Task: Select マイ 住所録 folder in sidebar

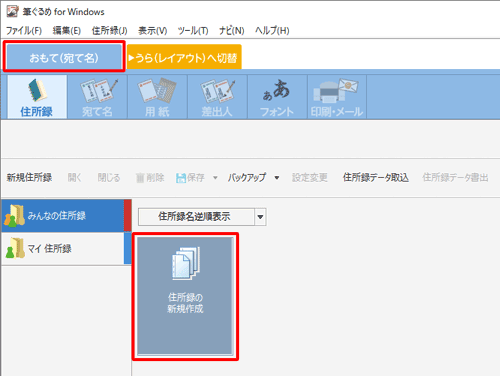Action: click(63, 249)
